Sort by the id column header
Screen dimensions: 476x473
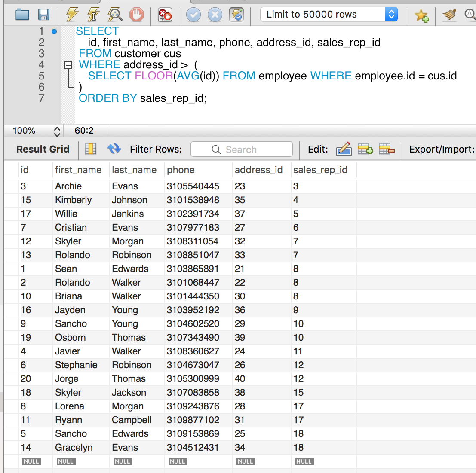click(x=36, y=170)
